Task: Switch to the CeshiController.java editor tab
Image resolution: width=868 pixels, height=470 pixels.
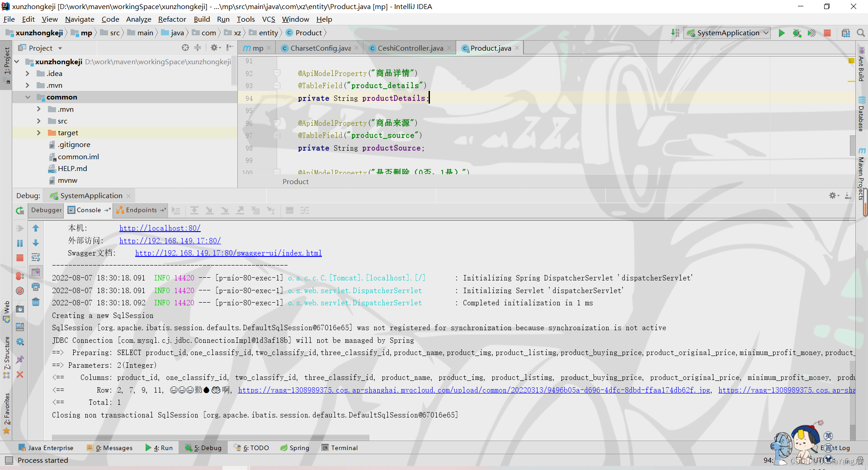Action: click(409, 48)
